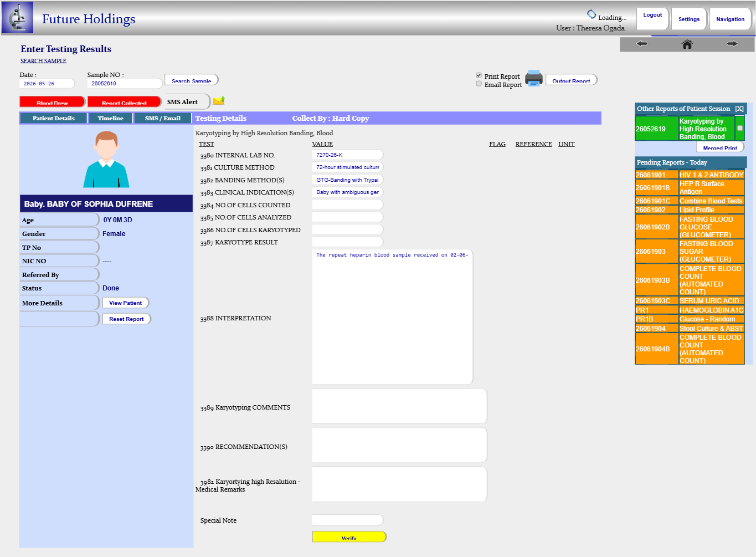
Task: Open pending report 26061902 Lipid Profile
Action: (690, 210)
